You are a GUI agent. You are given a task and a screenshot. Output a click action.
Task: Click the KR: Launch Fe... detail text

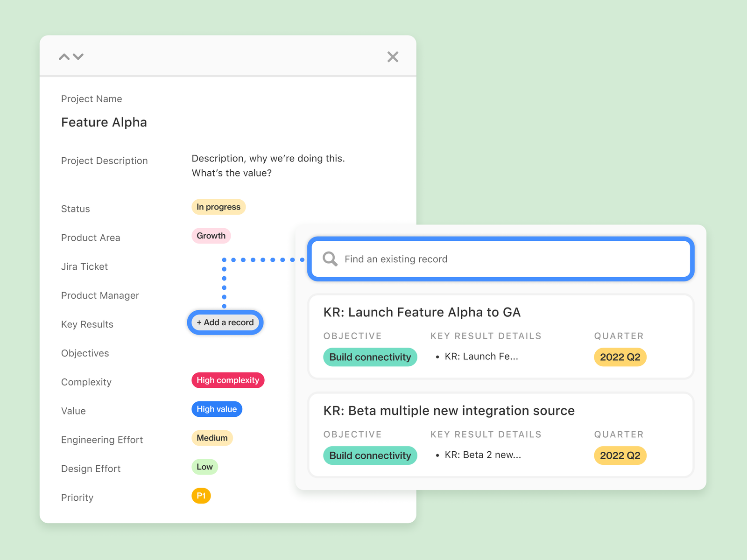tap(481, 357)
